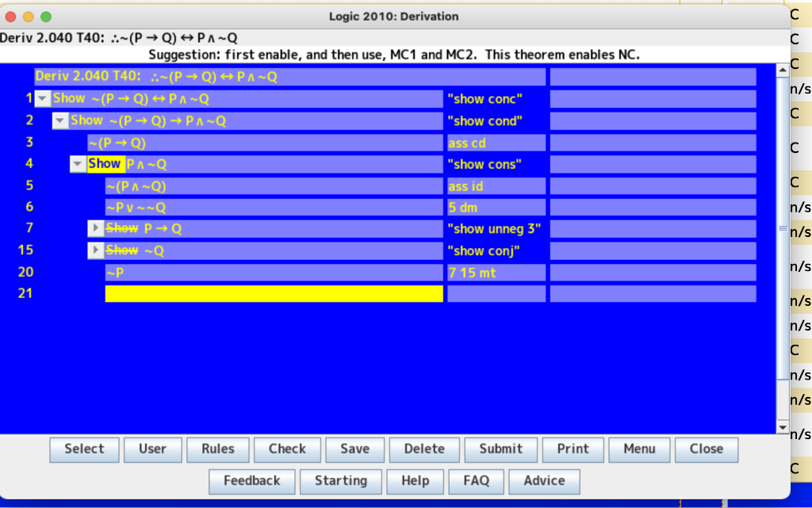Collapse the line 2 Show conditional subderivation
The image size is (812, 508).
click(x=60, y=120)
